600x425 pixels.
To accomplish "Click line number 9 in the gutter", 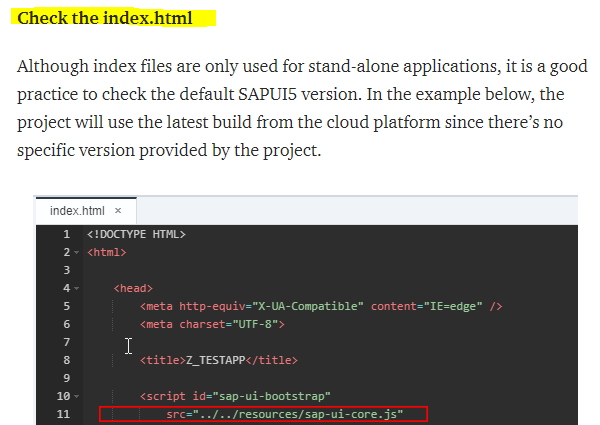I will point(67,378).
